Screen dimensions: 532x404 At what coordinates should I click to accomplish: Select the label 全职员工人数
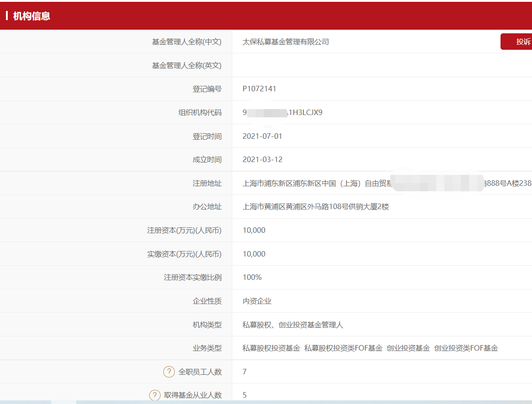pyautogui.click(x=200, y=372)
